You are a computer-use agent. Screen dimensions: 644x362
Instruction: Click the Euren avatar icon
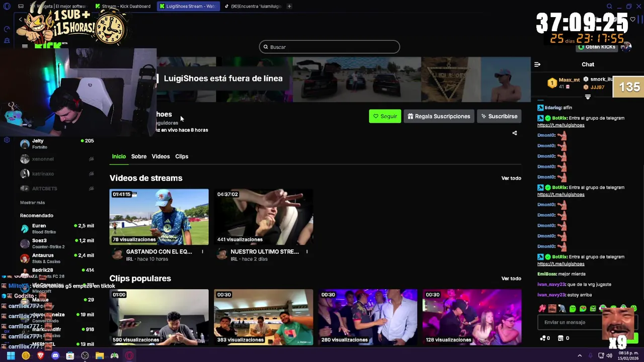point(25,229)
